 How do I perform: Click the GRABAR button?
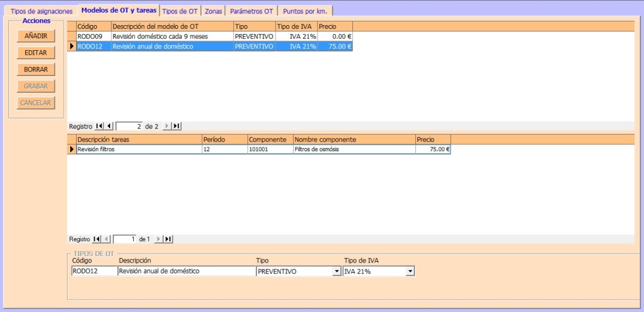(x=36, y=87)
